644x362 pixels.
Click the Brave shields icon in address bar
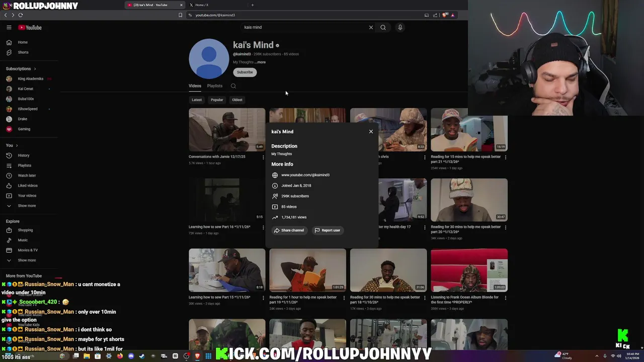[x=445, y=15]
